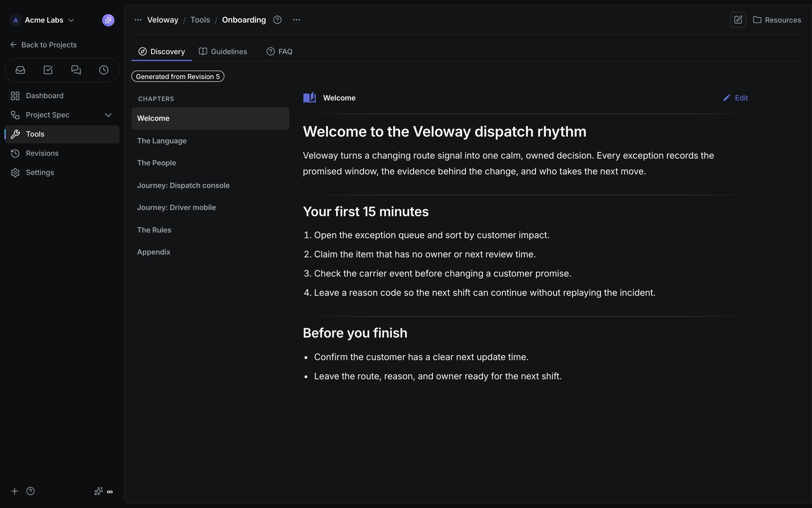
Task: Click the compose note icon near Resources
Action: (738, 20)
